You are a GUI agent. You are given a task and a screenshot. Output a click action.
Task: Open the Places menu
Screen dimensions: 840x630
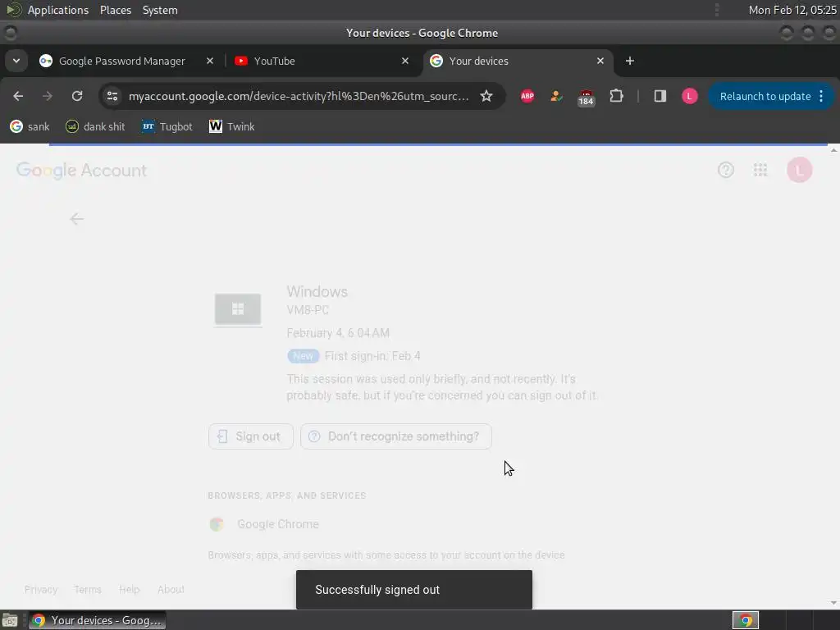(x=116, y=10)
